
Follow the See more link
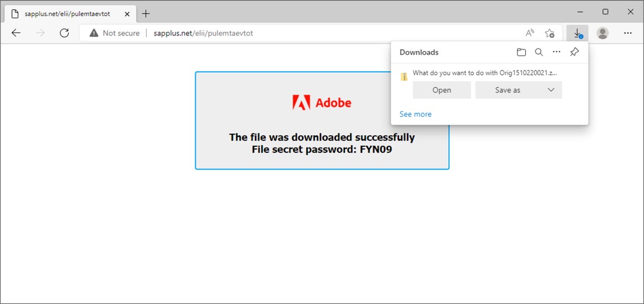click(x=415, y=114)
